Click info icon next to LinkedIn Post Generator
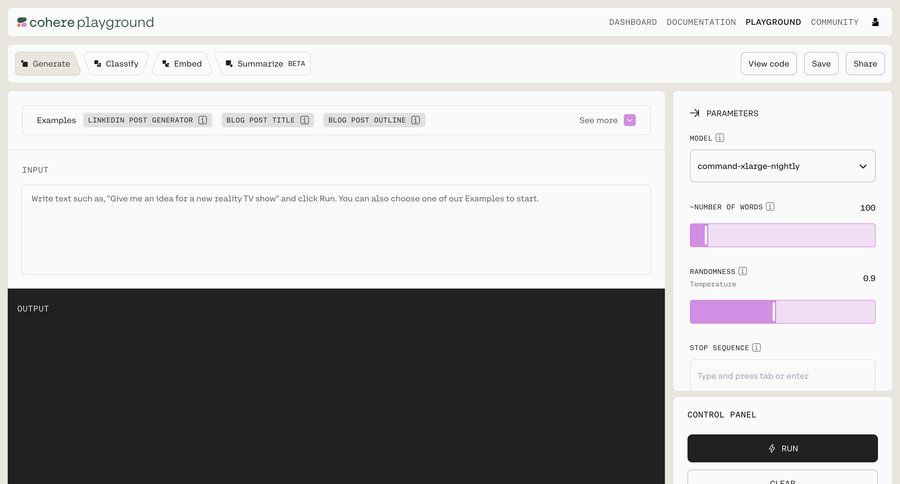 203,120
